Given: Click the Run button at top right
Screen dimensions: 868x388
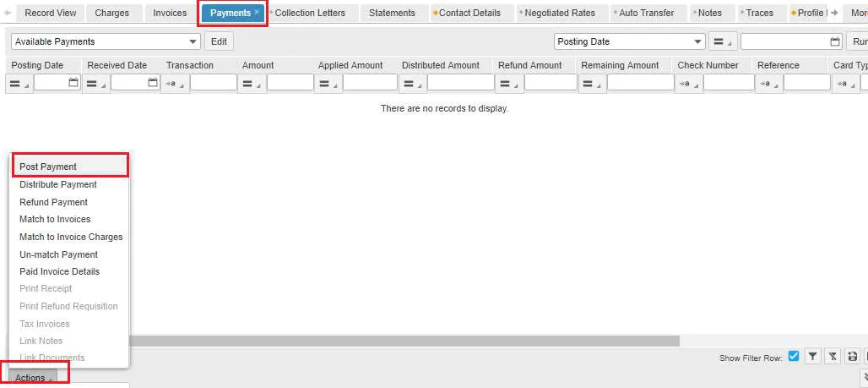Looking at the screenshot, I should 859,41.
